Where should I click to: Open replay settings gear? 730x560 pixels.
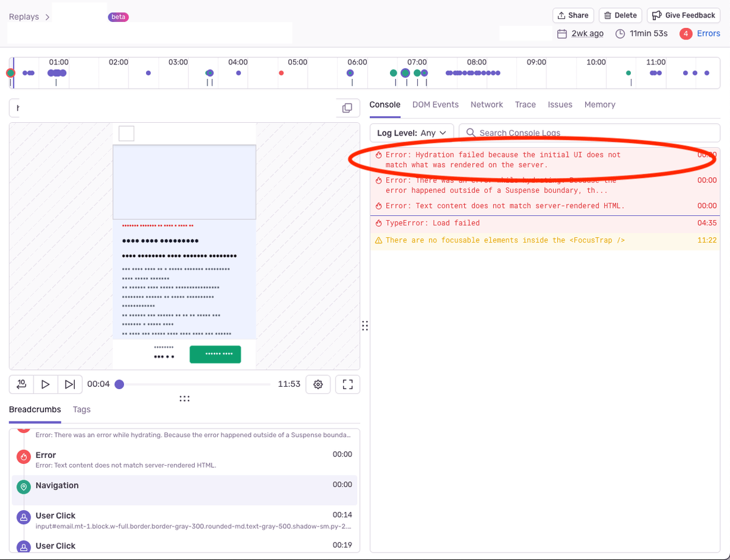(x=318, y=384)
